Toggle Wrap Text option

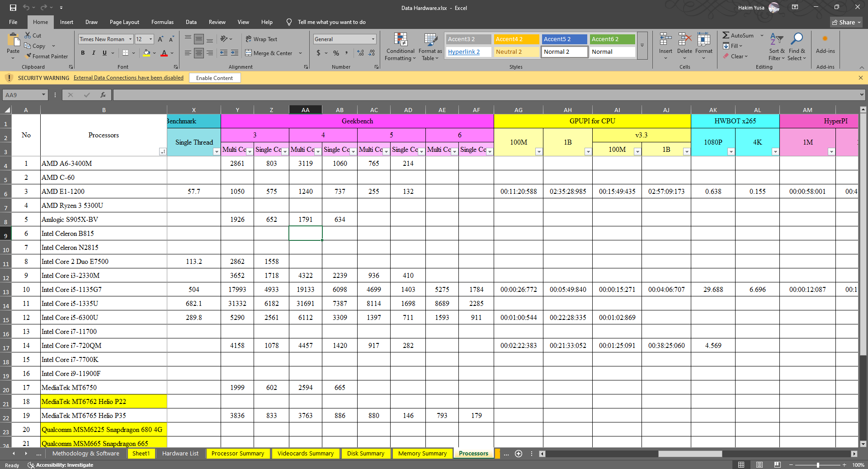[x=261, y=39]
